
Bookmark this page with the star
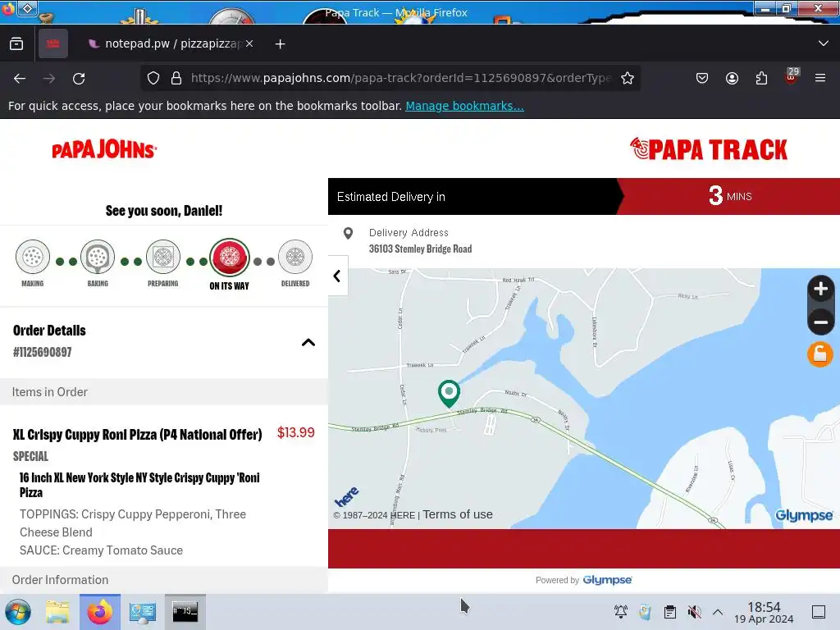click(628, 78)
